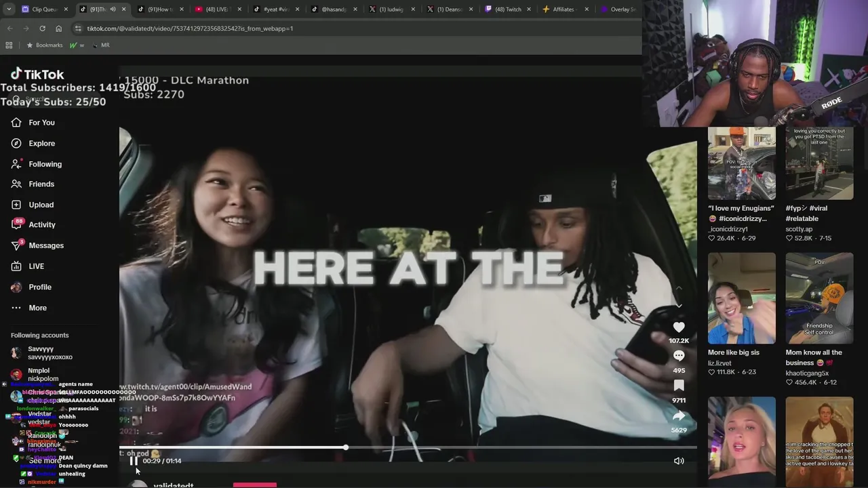Click the browser forward arrow
The height and width of the screenshot is (488, 868).
26,28
